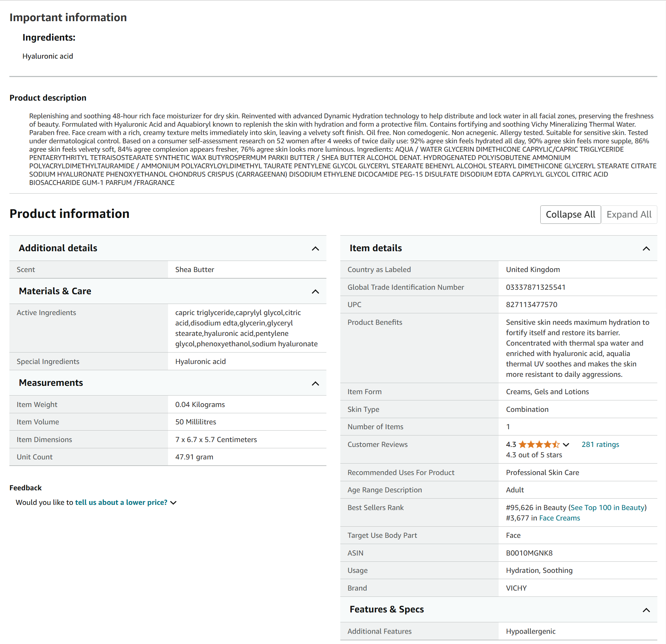The height and width of the screenshot is (644, 666).
Task: Click the 4.3 star rating icons
Action: tap(539, 444)
